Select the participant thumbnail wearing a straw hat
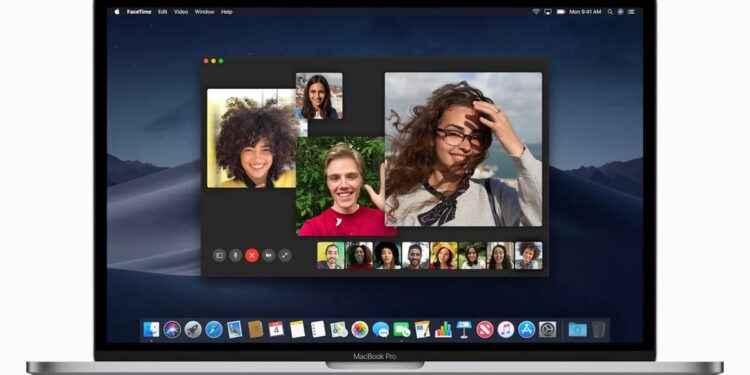This screenshot has width=750, height=375. click(444, 255)
